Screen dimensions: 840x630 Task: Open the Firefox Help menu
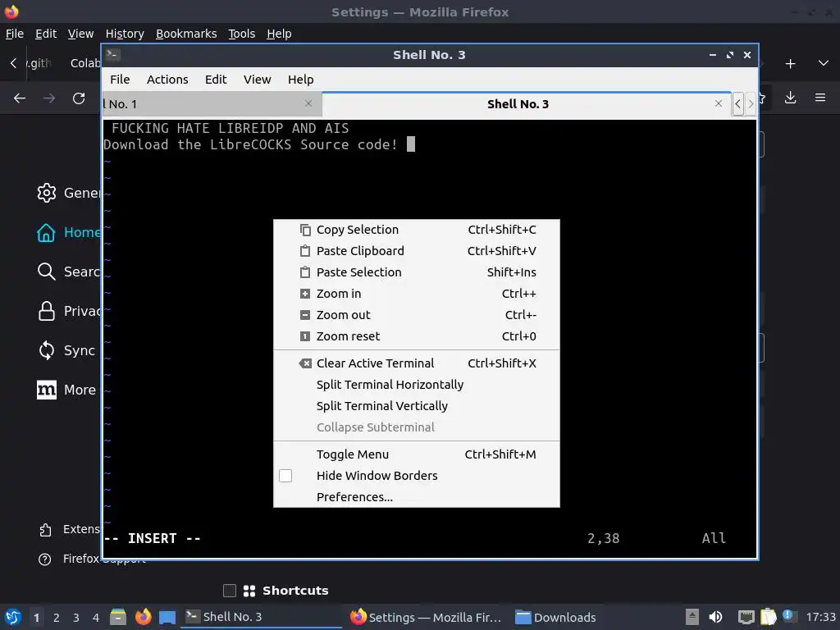(x=279, y=34)
